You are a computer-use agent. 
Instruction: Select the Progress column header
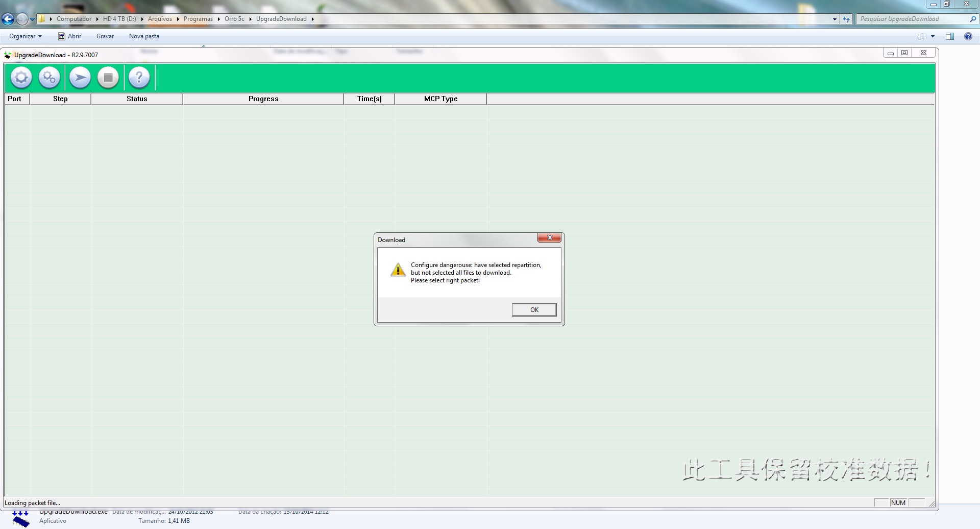[263, 99]
